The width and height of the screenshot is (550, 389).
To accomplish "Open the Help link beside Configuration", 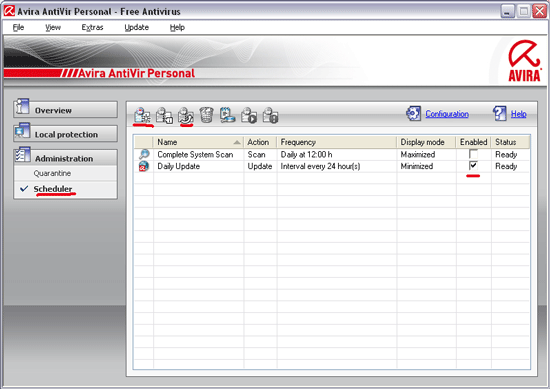I will pyautogui.click(x=518, y=114).
